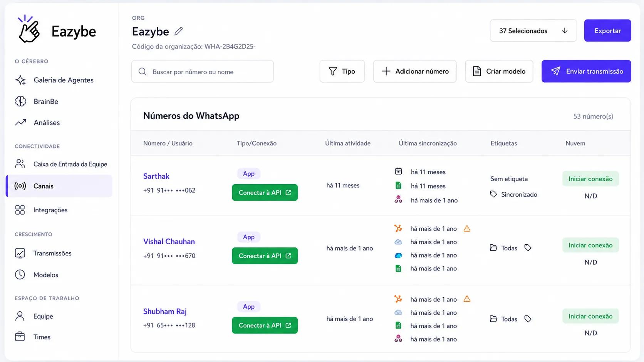The width and height of the screenshot is (644, 362).
Task: Open Shubham Raj contact link
Action: [x=164, y=311]
